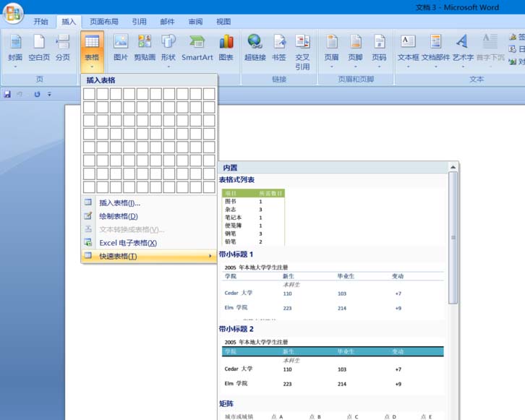Click Save icon in quick access toolbar
This screenshot has height=420, width=525.
coord(7,95)
